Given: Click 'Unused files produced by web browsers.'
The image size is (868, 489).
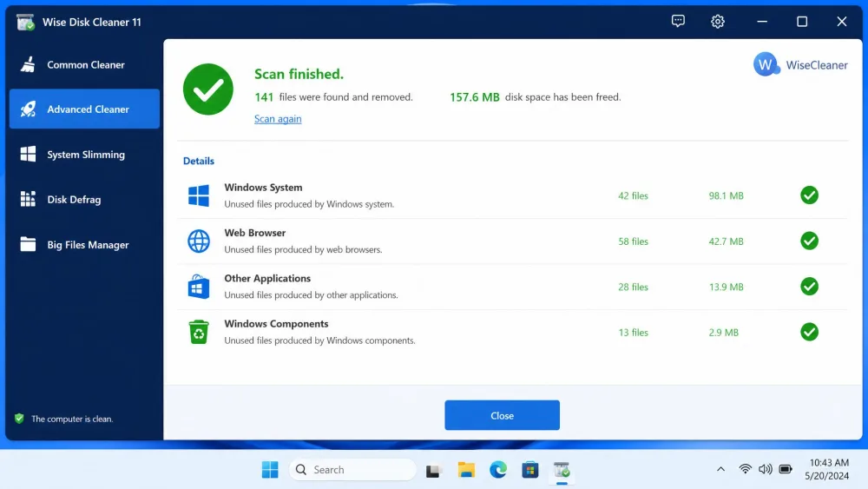Looking at the screenshot, I should (x=303, y=249).
